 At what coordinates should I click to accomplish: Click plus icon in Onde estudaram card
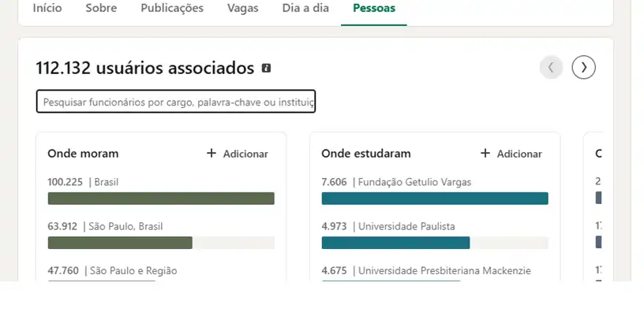(485, 154)
